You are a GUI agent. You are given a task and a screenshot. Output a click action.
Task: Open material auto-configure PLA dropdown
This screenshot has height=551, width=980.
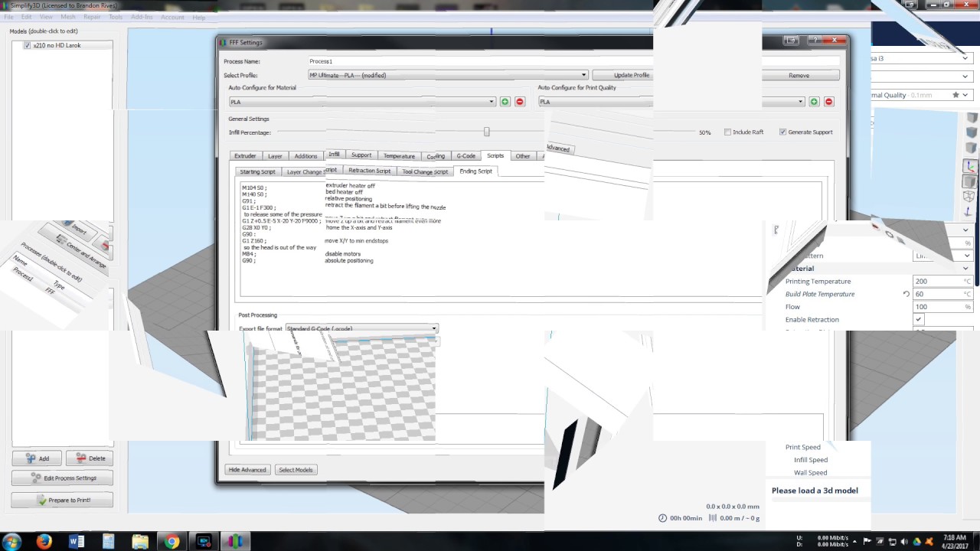tap(362, 102)
